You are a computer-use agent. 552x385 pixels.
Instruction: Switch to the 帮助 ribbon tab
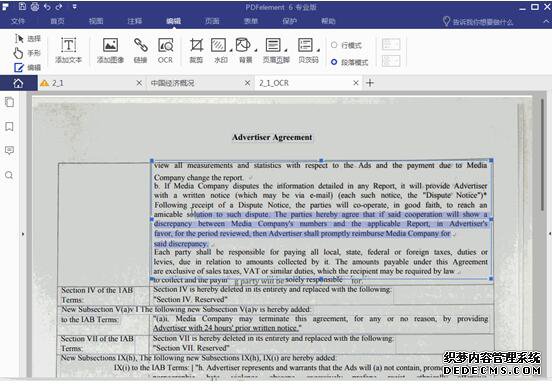328,21
